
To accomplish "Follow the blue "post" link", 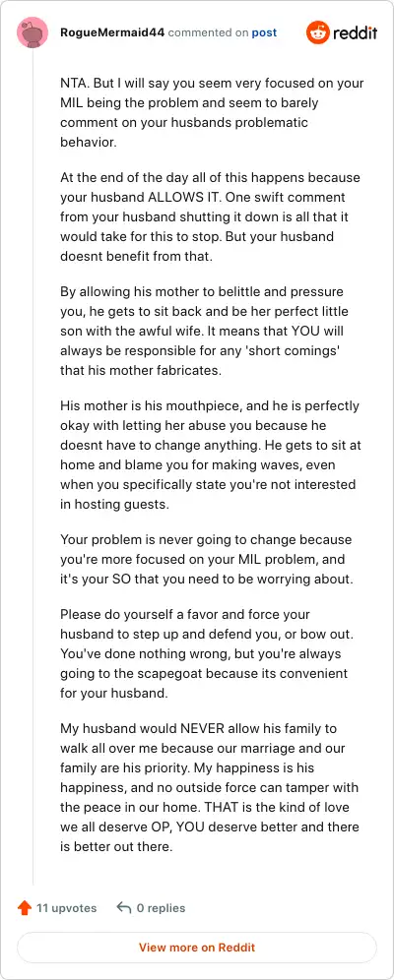I will [x=264, y=32].
